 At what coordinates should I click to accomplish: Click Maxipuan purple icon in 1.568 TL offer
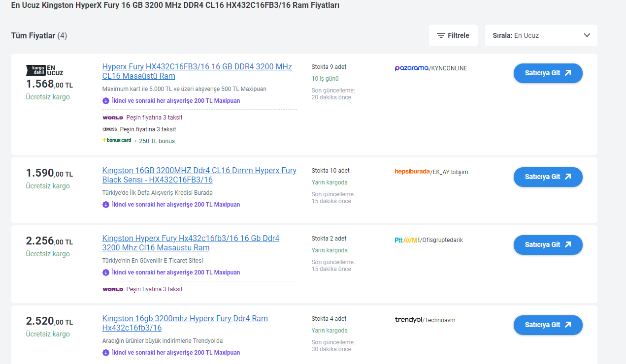[x=105, y=101]
